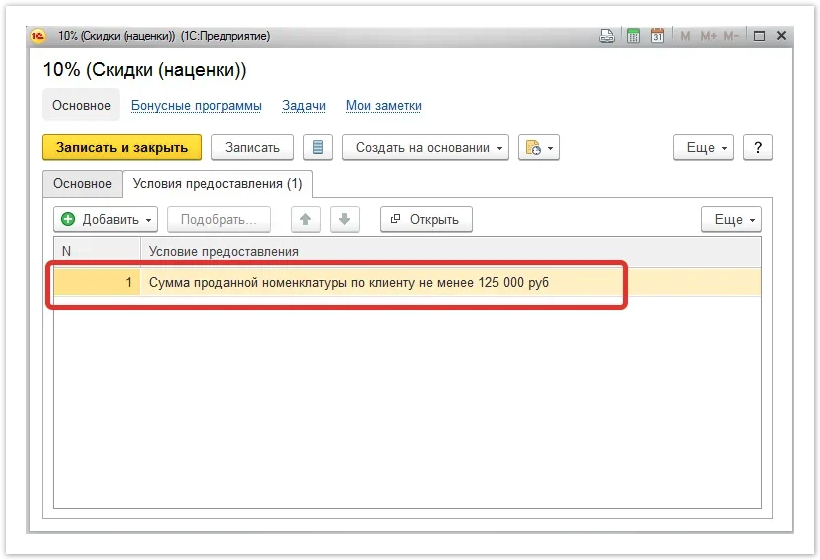The image size is (820, 560).
Task: Expand the Создать на основании dropdown
Action: coord(425,147)
